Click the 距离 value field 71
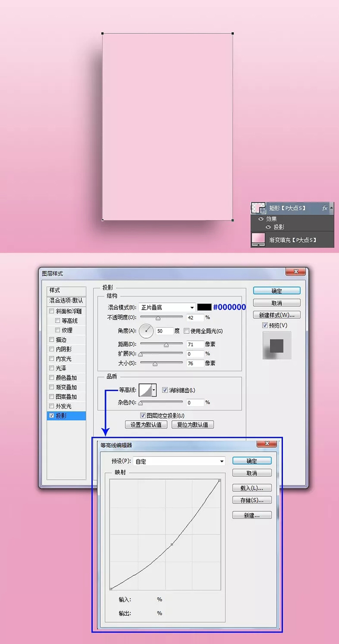This screenshot has height=644, width=339. click(195, 344)
